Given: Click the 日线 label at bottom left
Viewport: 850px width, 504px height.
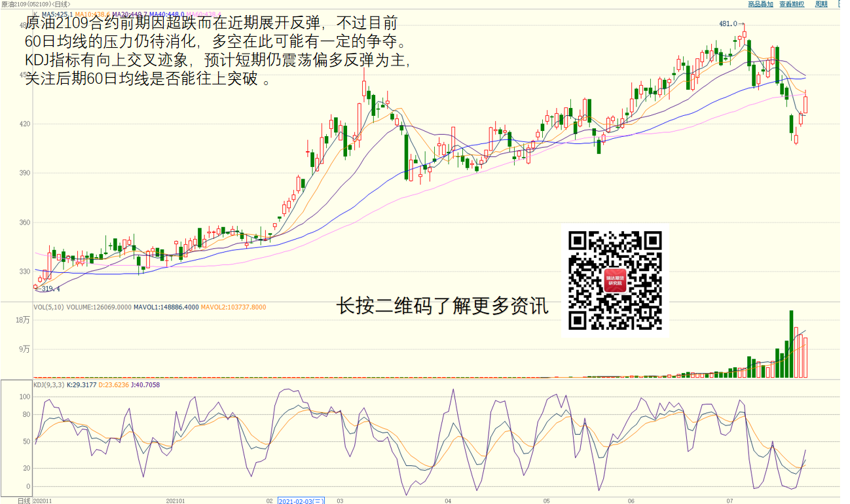Looking at the screenshot, I should [x=24, y=500].
